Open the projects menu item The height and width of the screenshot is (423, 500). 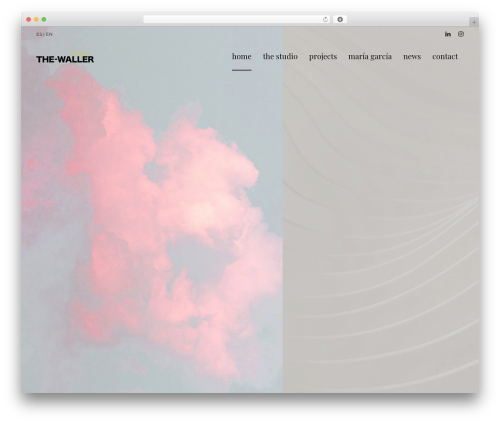[x=323, y=57]
